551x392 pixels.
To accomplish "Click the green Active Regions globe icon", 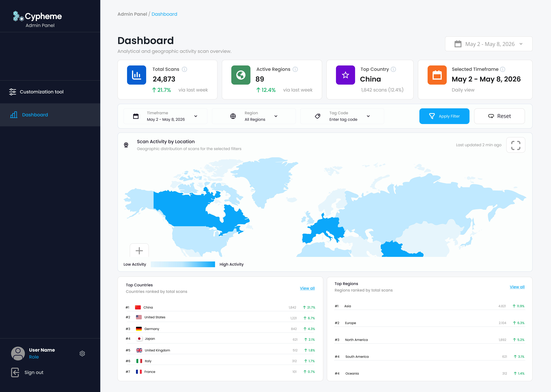I will tap(241, 75).
